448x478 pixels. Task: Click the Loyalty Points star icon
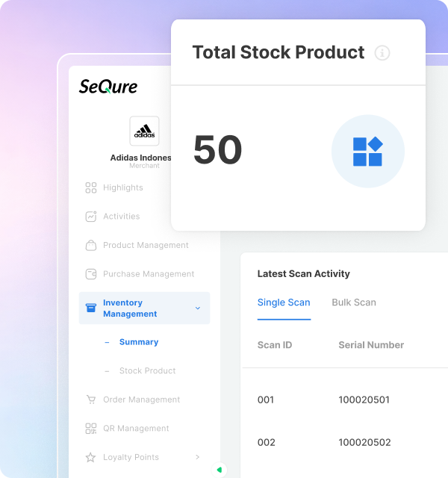tap(91, 457)
